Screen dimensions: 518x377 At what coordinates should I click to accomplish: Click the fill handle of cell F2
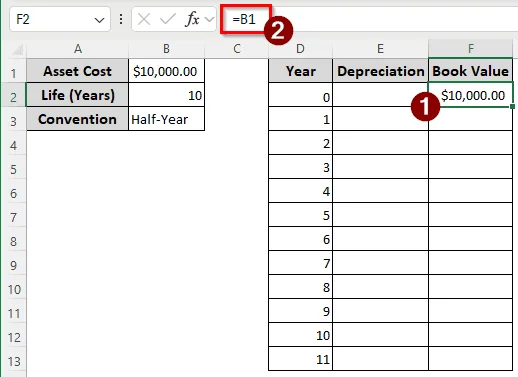tap(512, 106)
